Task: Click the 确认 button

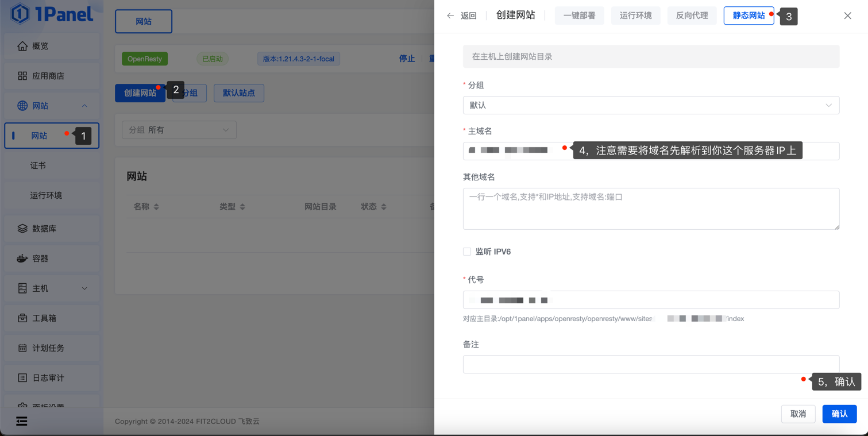Action: pos(839,414)
